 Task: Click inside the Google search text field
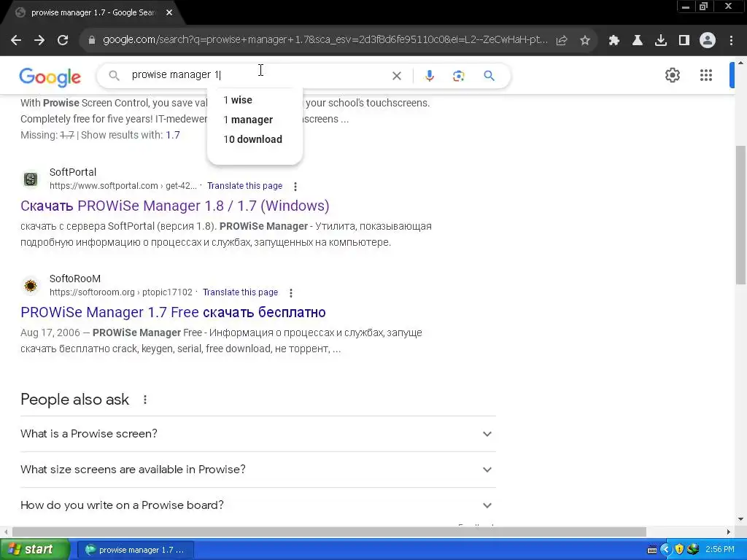click(258, 75)
